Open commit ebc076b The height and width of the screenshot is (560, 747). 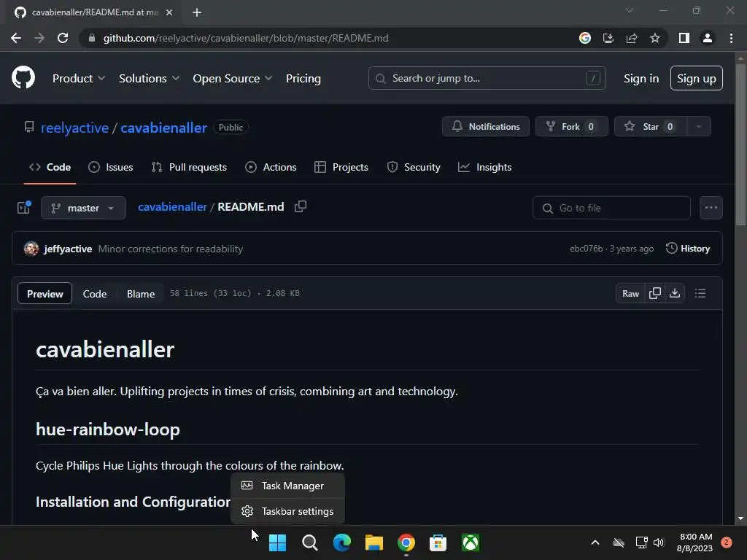(586, 249)
